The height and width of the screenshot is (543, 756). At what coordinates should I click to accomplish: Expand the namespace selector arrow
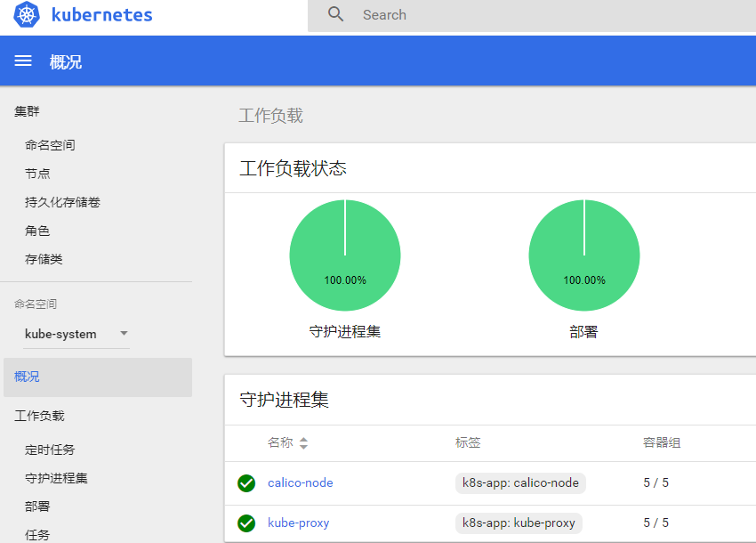(124, 333)
